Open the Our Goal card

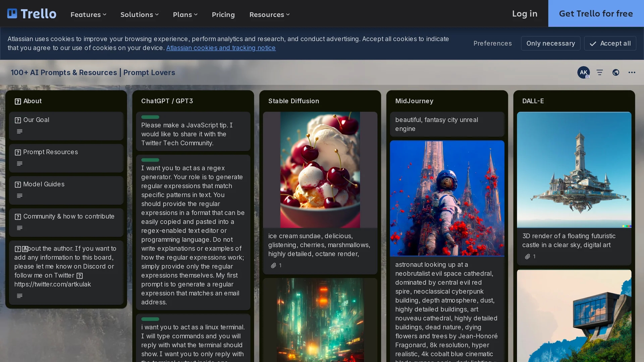(66, 126)
